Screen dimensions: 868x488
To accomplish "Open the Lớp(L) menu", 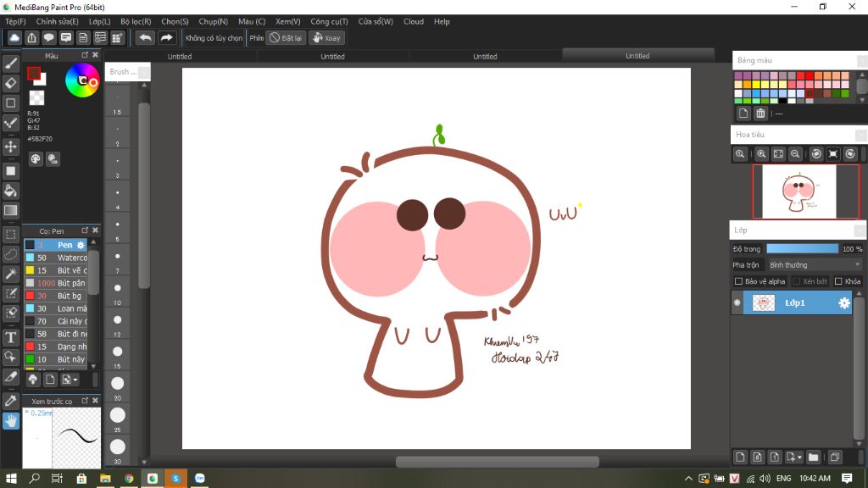I will pos(100,21).
